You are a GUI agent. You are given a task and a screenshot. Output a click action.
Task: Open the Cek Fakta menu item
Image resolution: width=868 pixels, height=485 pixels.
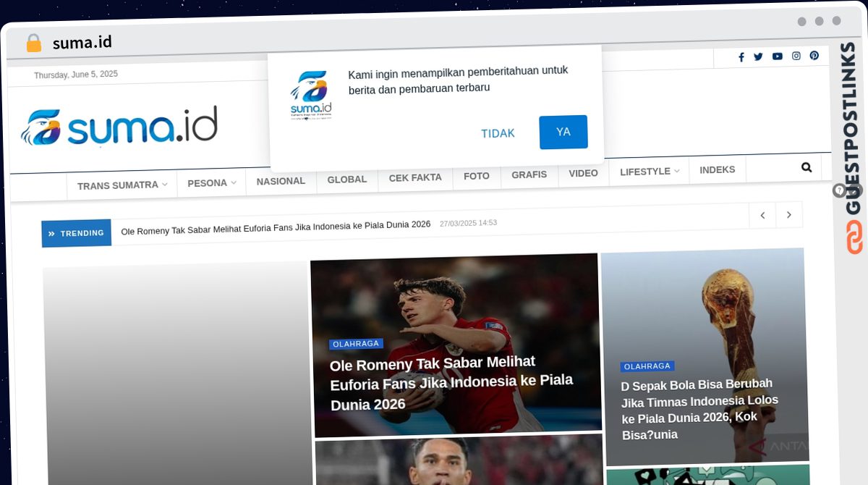(x=415, y=177)
